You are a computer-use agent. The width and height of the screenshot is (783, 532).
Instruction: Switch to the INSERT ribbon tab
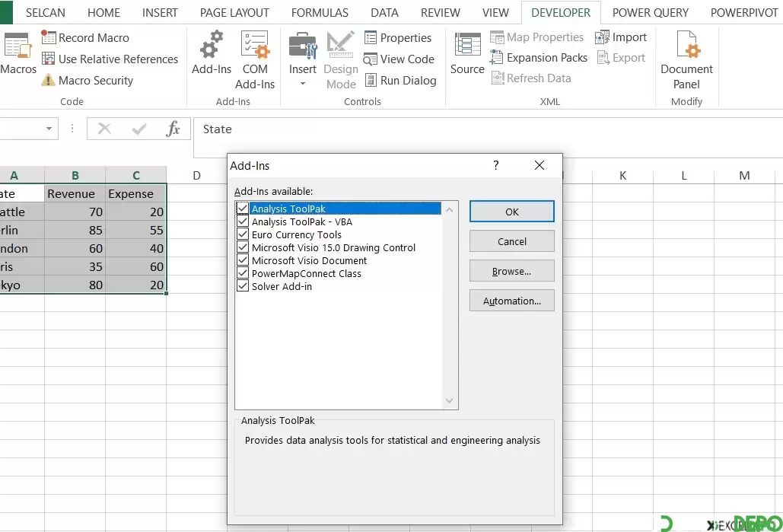(160, 12)
